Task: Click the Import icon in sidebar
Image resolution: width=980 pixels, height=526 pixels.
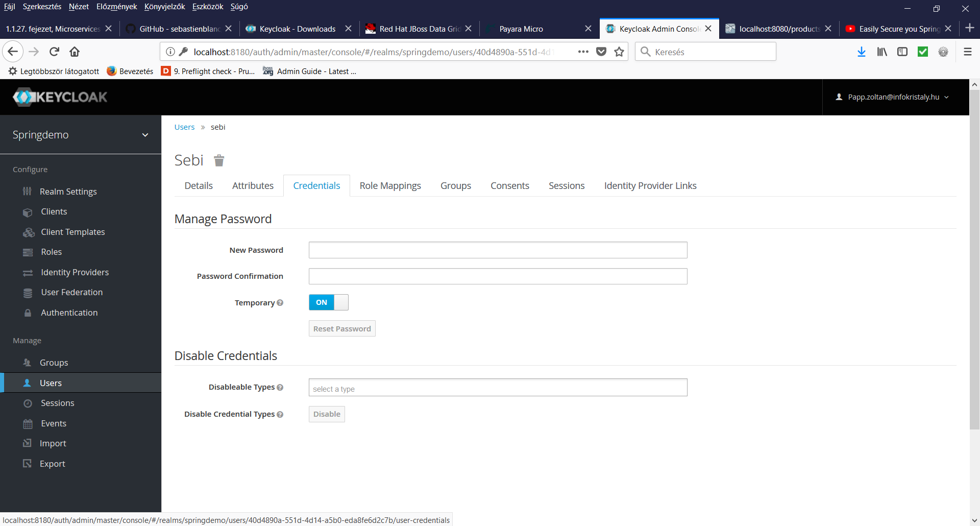Action: click(x=27, y=443)
